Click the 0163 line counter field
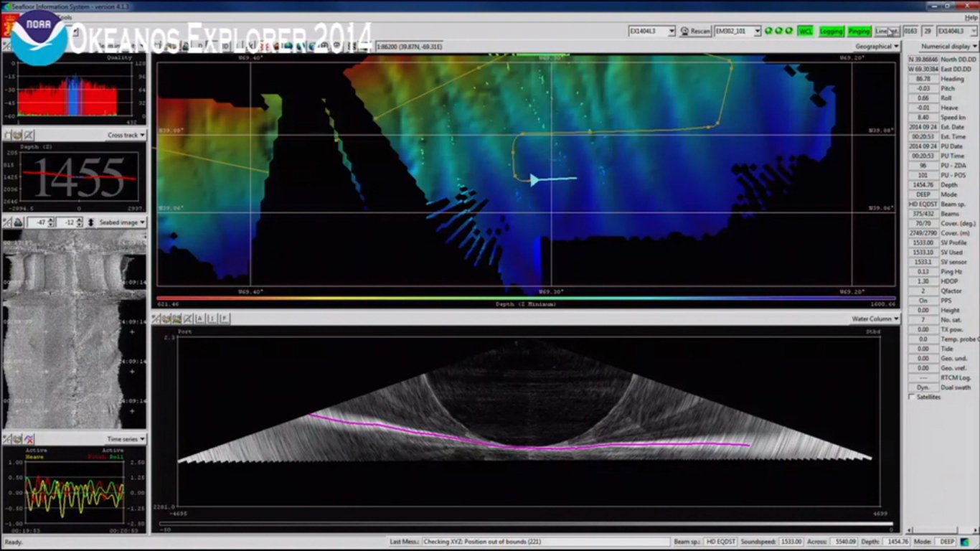The height and width of the screenshot is (551, 980). (x=910, y=32)
